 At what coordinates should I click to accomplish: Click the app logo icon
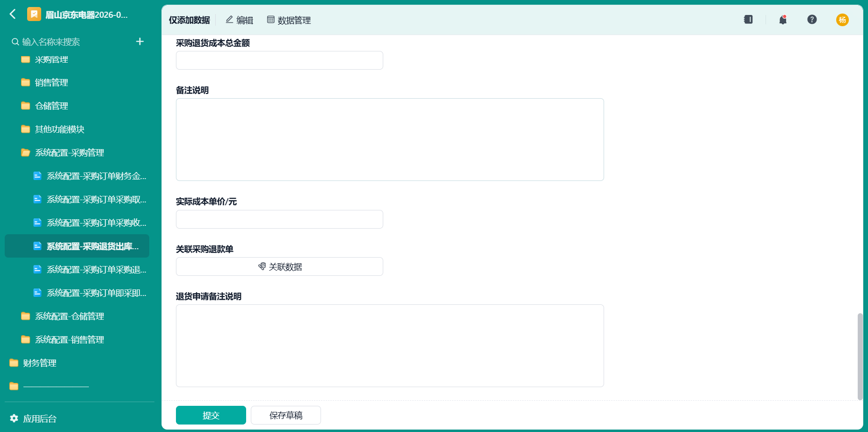click(34, 14)
